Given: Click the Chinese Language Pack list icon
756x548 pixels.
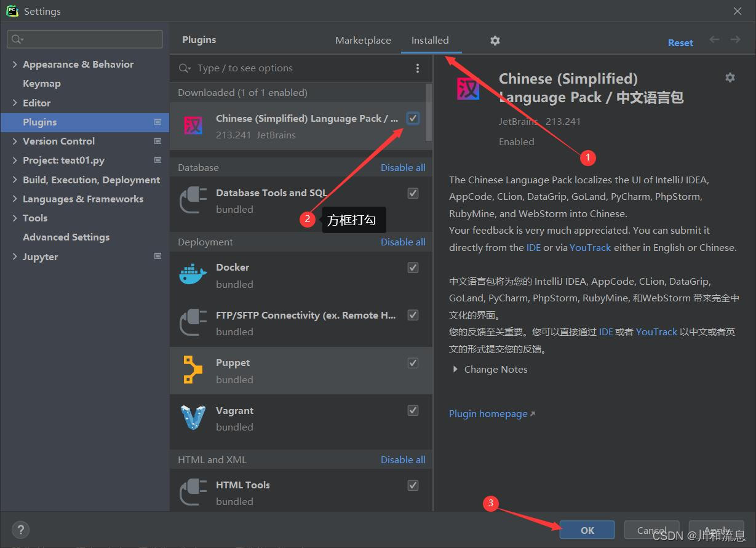Looking at the screenshot, I should (x=193, y=126).
